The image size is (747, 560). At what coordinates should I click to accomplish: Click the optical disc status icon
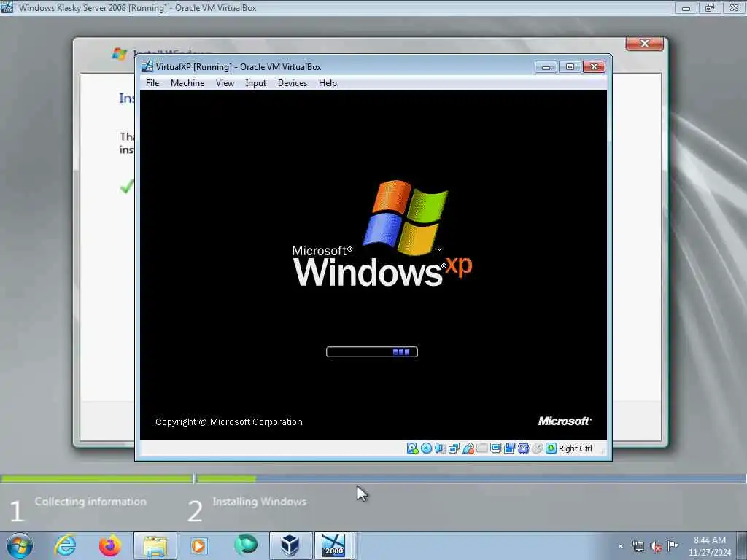tap(426, 448)
